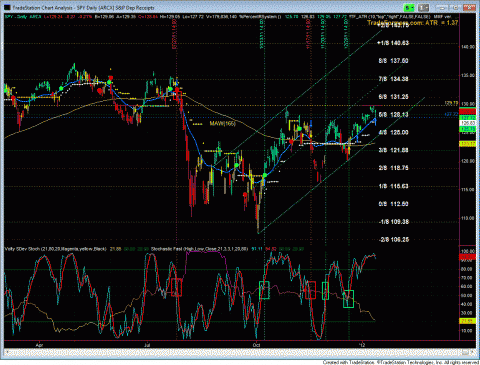Select the Volty SDev Stoch indicator label
The height and width of the screenshot is (365, 480).
[x=56, y=249]
